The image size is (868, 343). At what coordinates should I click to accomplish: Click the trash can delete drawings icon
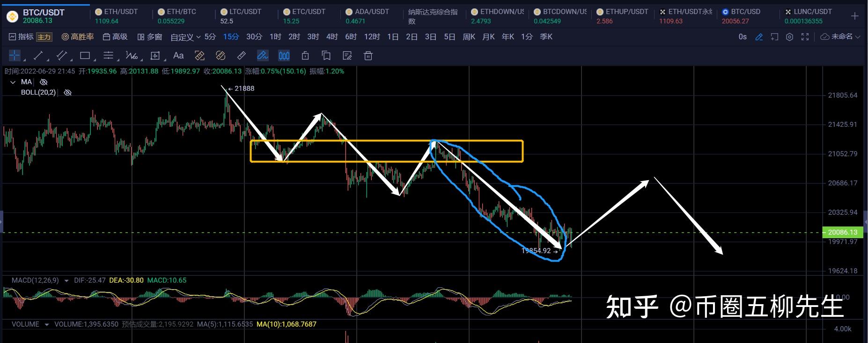point(368,56)
